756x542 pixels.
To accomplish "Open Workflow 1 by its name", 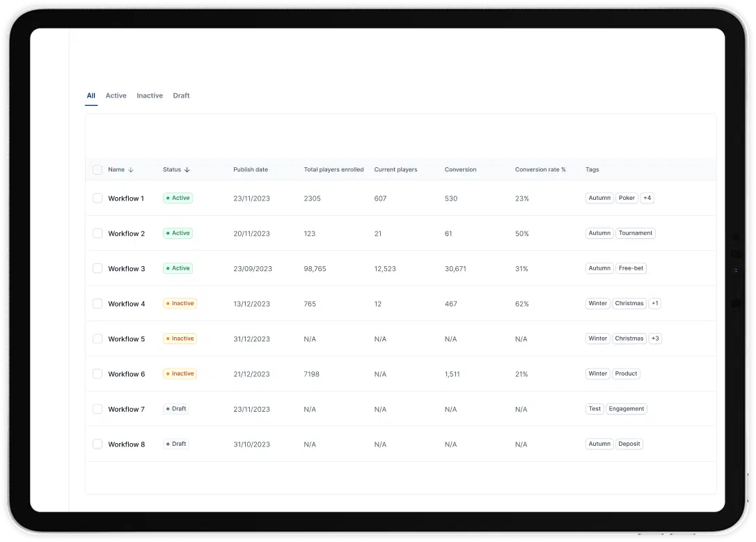I will click(126, 199).
